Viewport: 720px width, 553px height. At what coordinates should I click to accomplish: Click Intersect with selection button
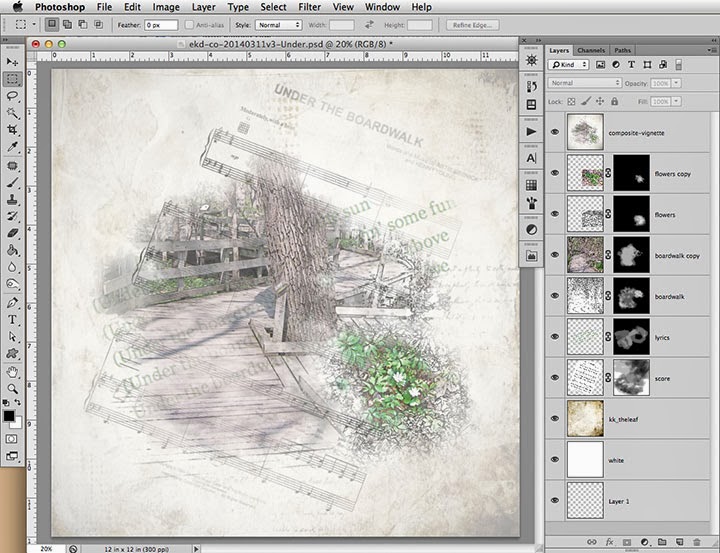(x=98, y=24)
